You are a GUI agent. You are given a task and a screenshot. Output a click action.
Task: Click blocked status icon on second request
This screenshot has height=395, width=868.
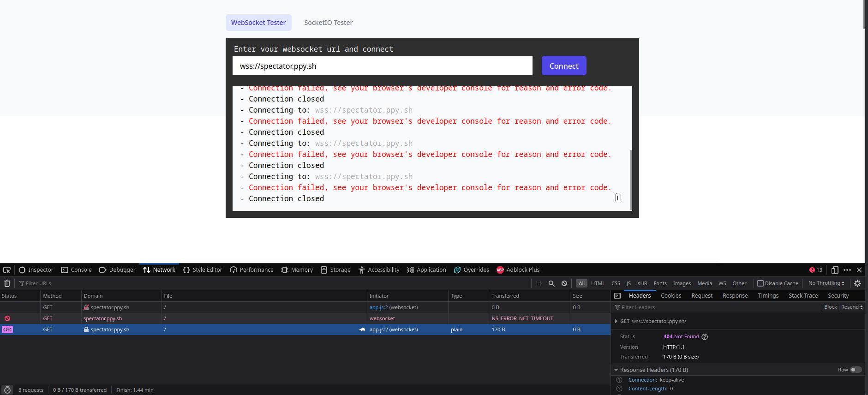point(7,318)
